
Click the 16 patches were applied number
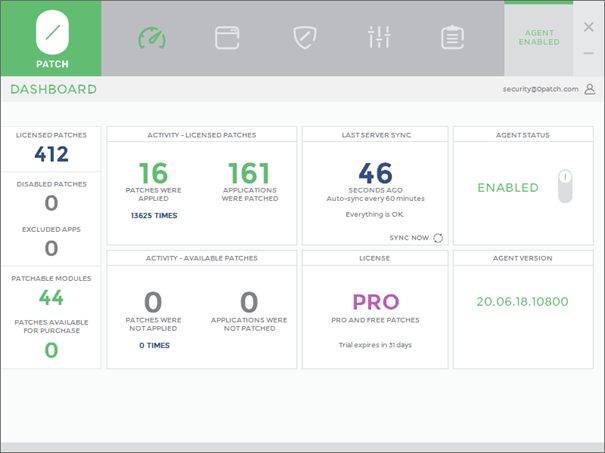click(153, 173)
